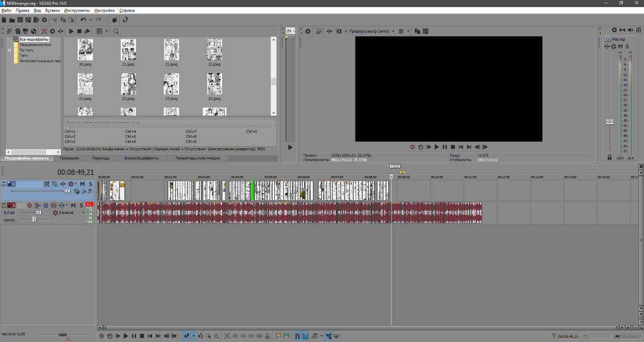Arm audio track 2 for recording

tap(29, 205)
